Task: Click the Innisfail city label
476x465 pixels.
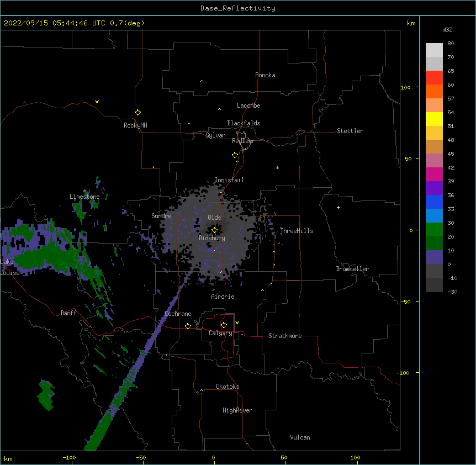Action: 229,180
